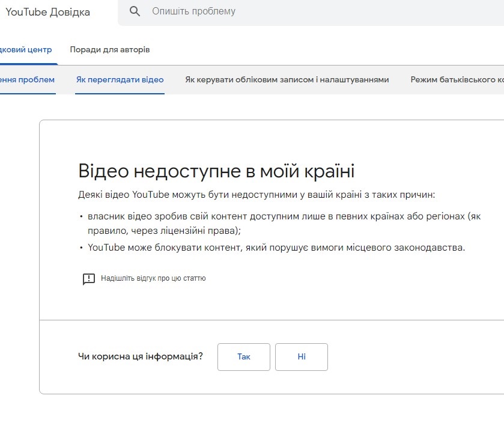Screen dimensions: 504x437
Task: Open the 'Поради для авторів' tab
Action: pos(110,49)
